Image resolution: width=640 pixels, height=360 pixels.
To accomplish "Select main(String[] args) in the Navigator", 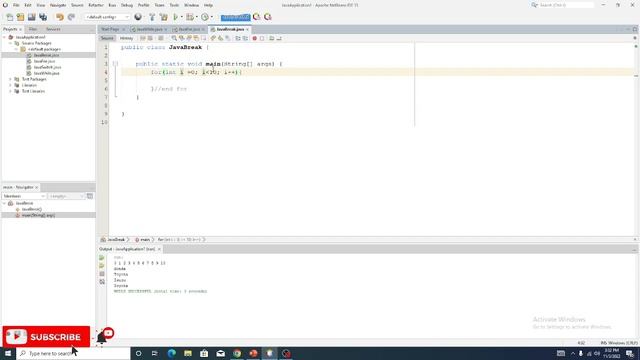I will [38, 215].
